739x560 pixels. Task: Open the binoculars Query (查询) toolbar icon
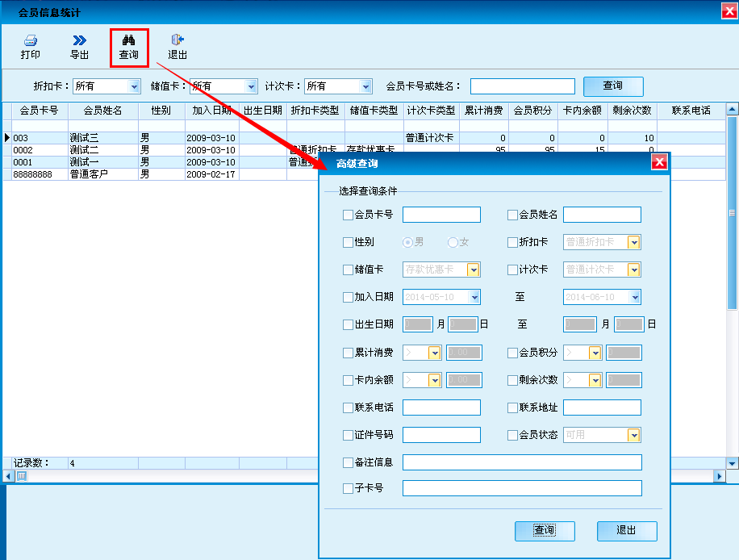tap(128, 47)
